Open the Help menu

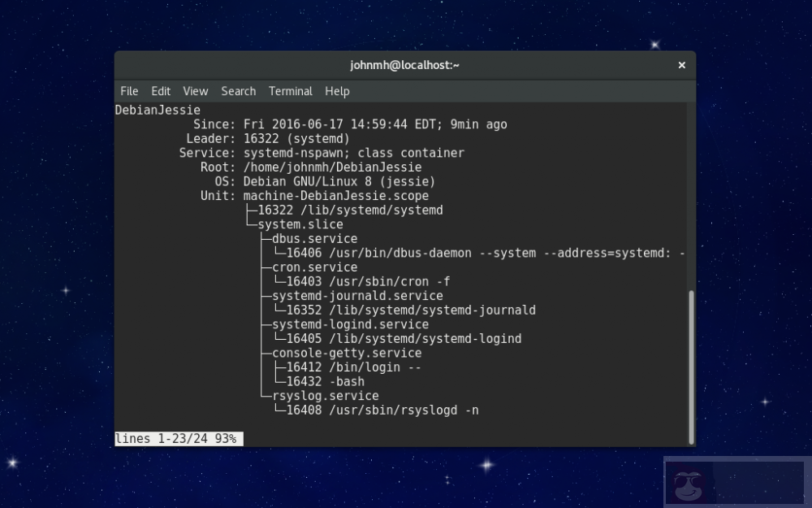(337, 91)
